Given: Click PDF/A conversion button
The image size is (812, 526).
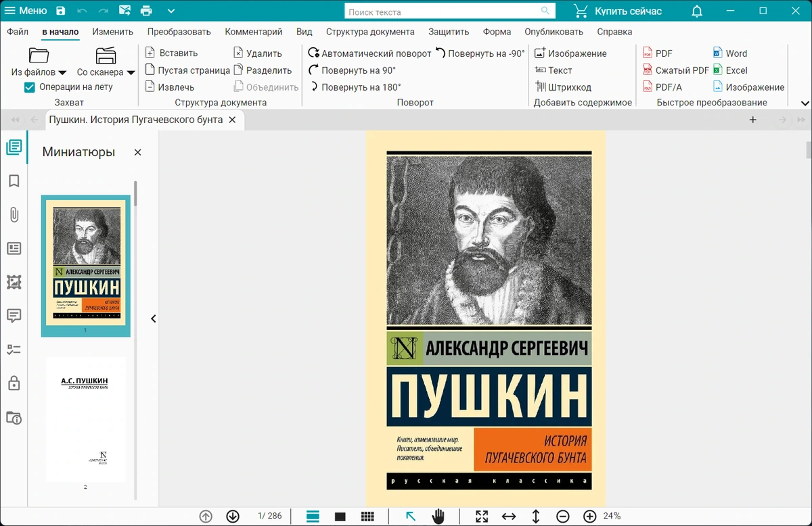Looking at the screenshot, I should pos(662,87).
